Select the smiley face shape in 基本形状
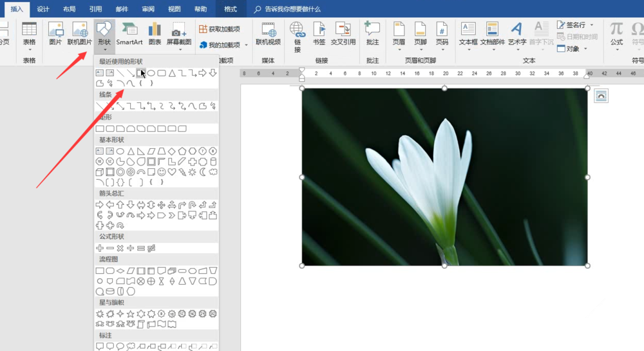 (x=161, y=172)
